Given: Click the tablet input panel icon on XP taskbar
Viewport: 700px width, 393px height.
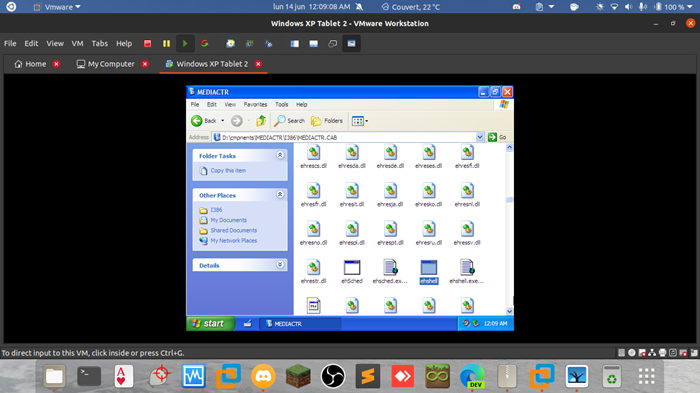Looking at the screenshot, I should pyautogui.click(x=247, y=324).
